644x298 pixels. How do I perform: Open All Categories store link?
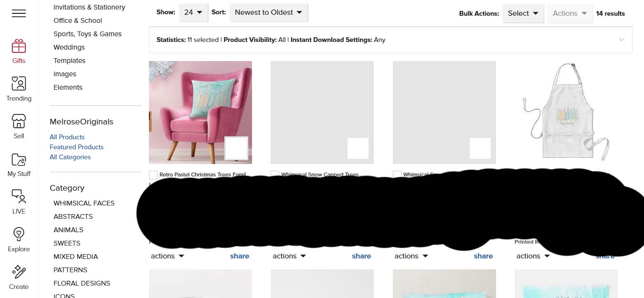[70, 157]
